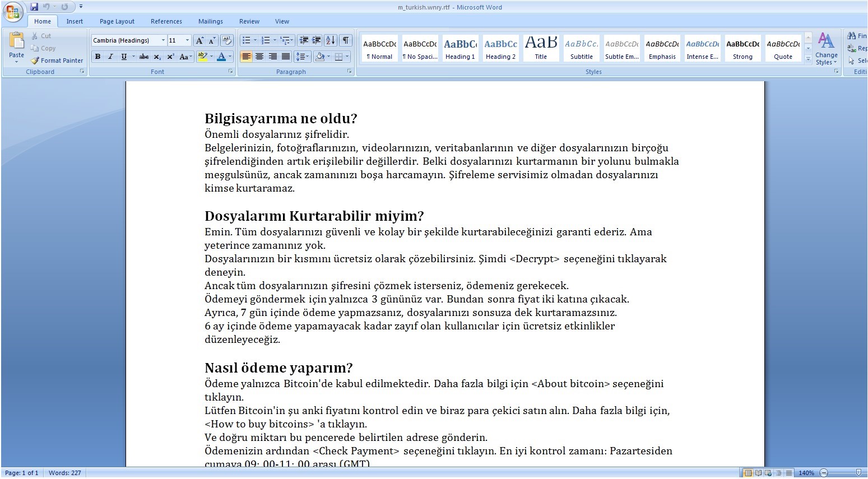Switch to the View tab
868x479 pixels.
click(x=282, y=21)
